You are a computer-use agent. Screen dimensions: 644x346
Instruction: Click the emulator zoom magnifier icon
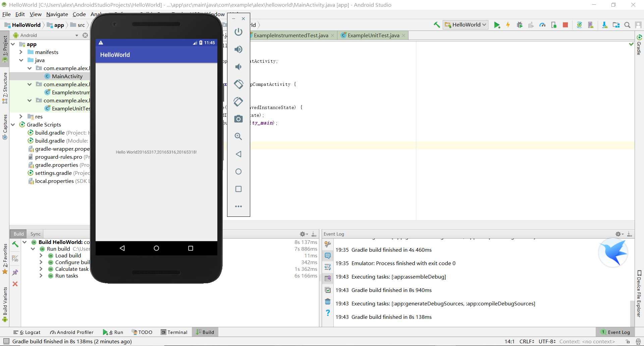[x=238, y=136]
